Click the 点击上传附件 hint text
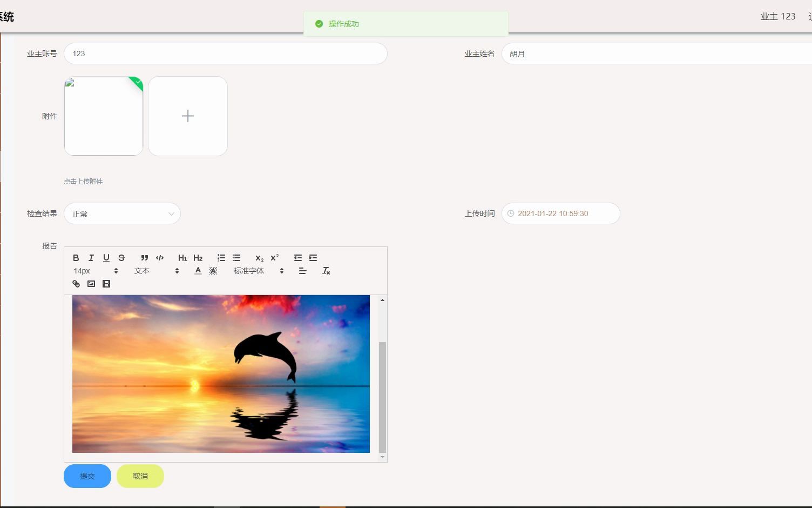The height and width of the screenshot is (508, 812). [83, 182]
